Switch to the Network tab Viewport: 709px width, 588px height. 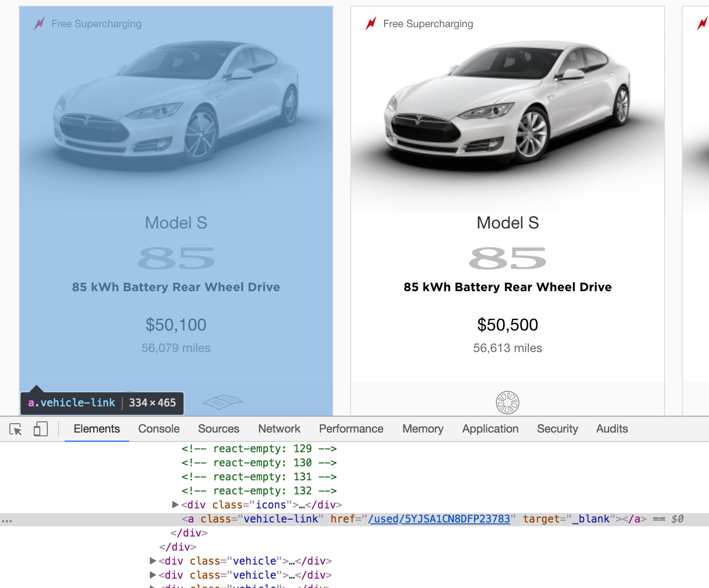click(x=279, y=429)
